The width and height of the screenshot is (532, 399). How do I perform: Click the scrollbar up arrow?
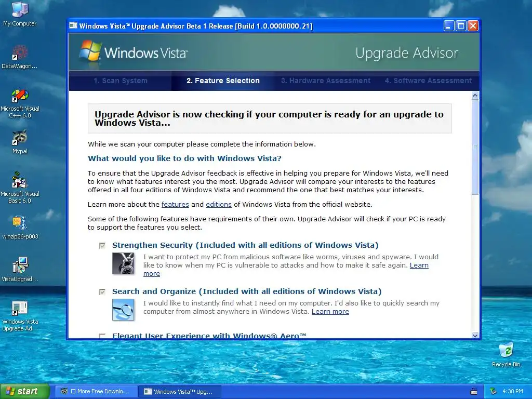(475, 96)
